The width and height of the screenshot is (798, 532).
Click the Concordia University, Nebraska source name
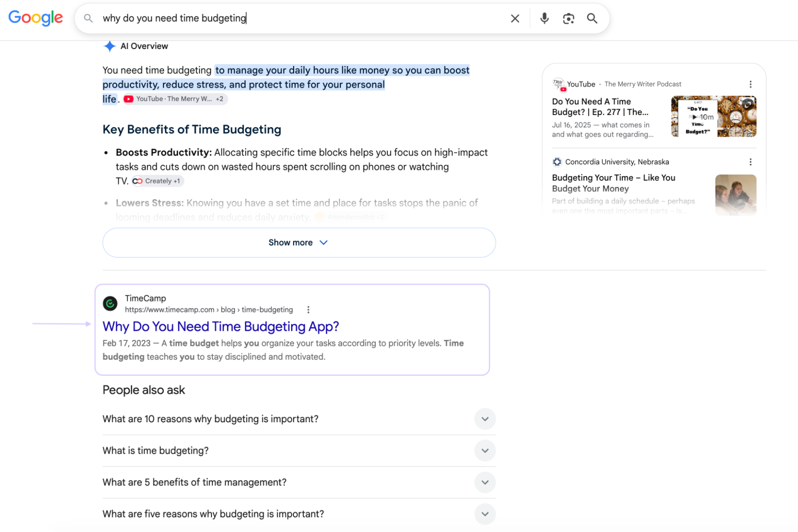(x=617, y=162)
